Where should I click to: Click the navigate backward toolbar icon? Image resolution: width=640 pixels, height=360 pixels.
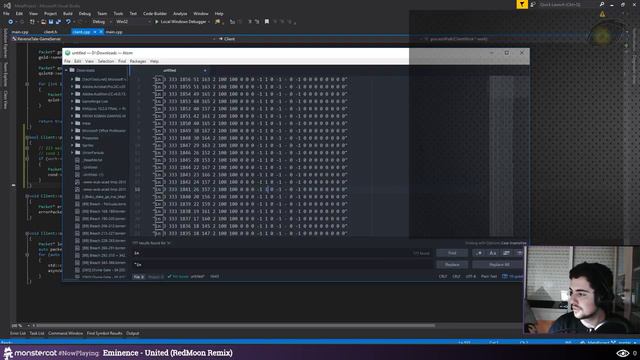click(x=10, y=22)
